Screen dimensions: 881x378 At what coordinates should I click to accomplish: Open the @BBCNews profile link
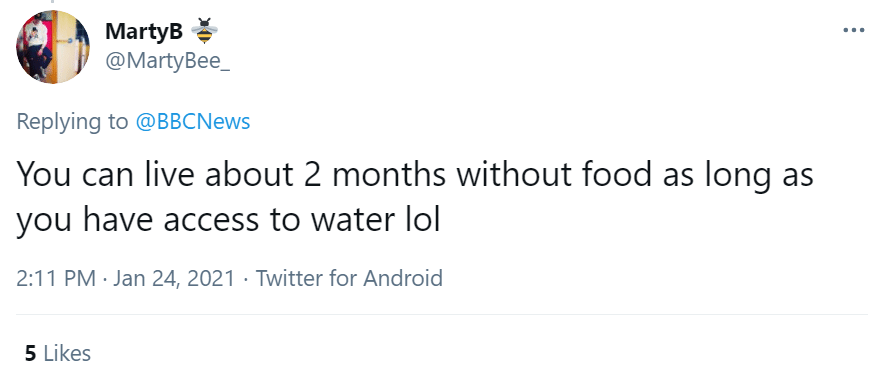coord(193,121)
